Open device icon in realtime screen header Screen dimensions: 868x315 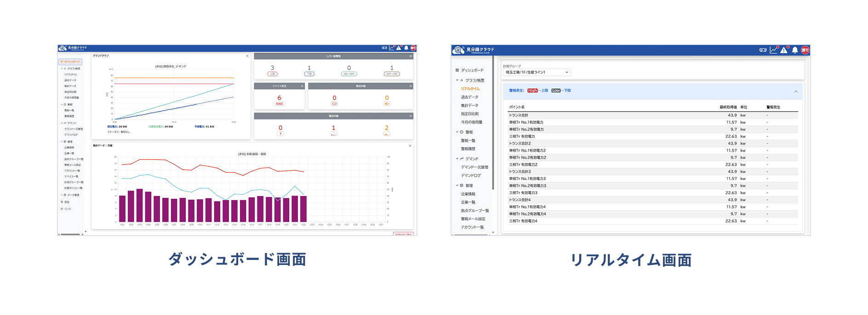763,50
